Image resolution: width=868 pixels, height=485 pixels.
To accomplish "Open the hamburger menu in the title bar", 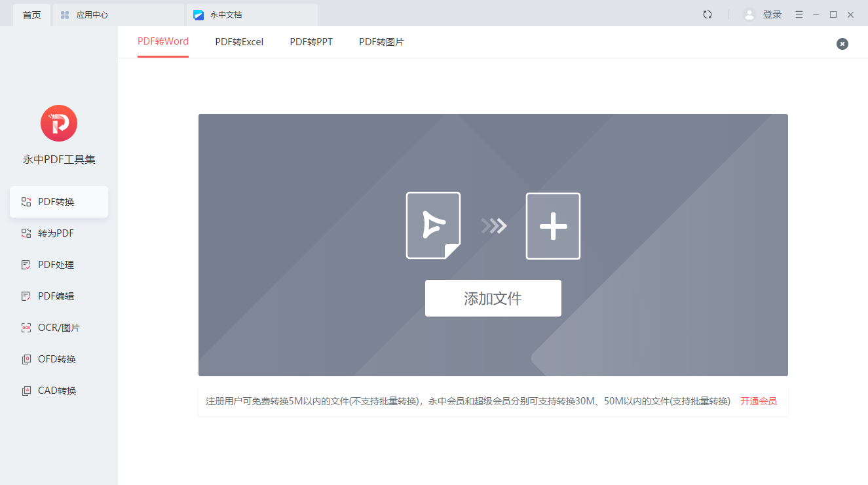I will point(799,14).
